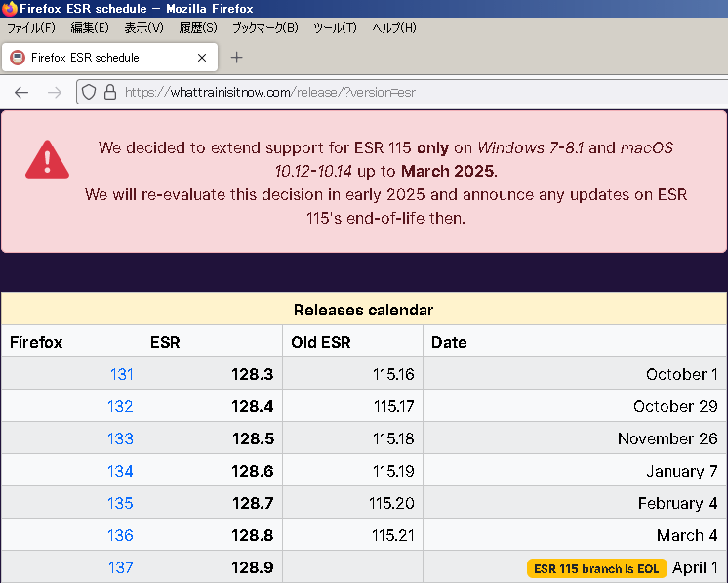The height and width of the screenshot is (583, 728).
Task: Open the ファイル(F) menu
Action: click(x=31, y=28)
